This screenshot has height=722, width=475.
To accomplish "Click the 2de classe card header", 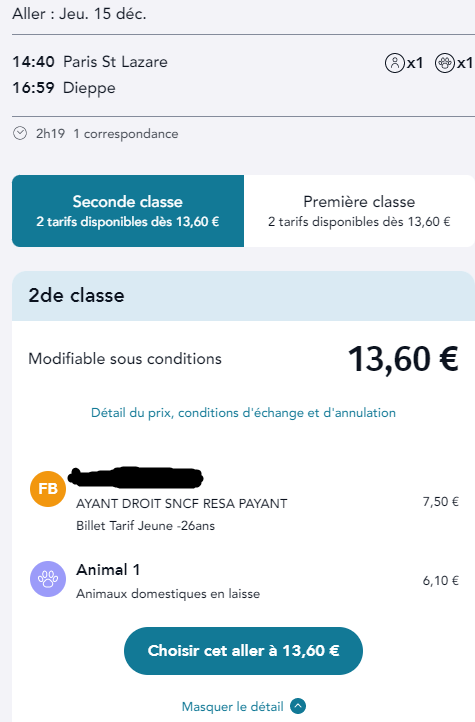I will [243, 296].
